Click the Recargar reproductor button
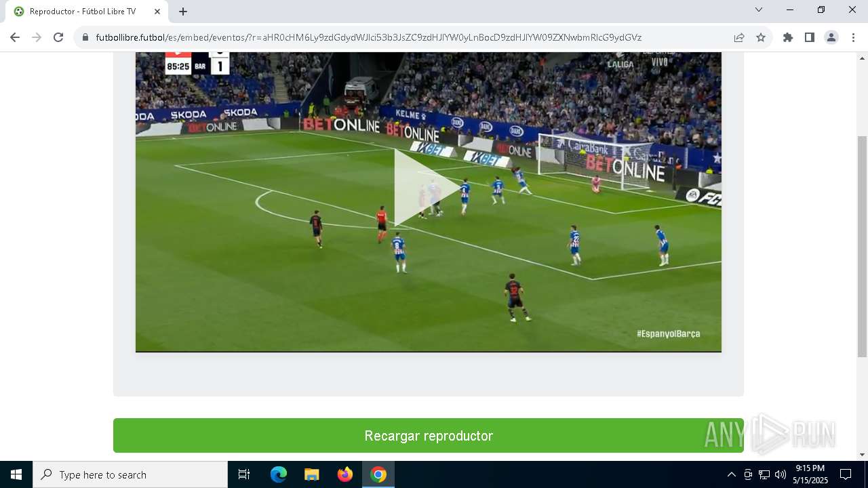The width and height of the screenshot is (868, 488). point(429,436)
